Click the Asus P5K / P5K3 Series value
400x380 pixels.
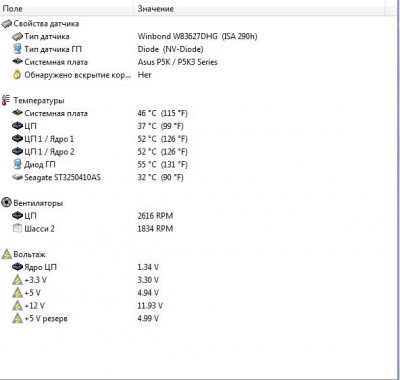(x=177, y=62)
